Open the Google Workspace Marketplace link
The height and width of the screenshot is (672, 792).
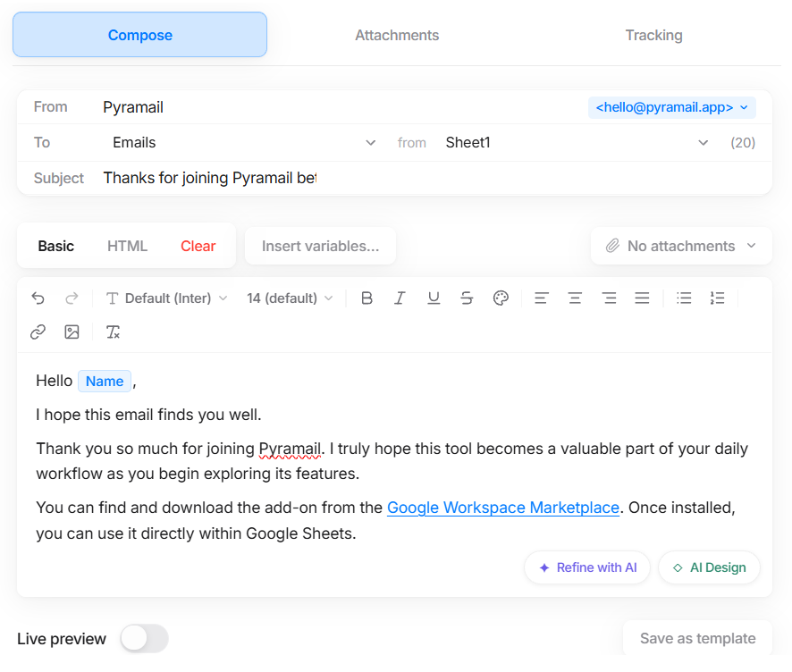click(x=503, y=507)
